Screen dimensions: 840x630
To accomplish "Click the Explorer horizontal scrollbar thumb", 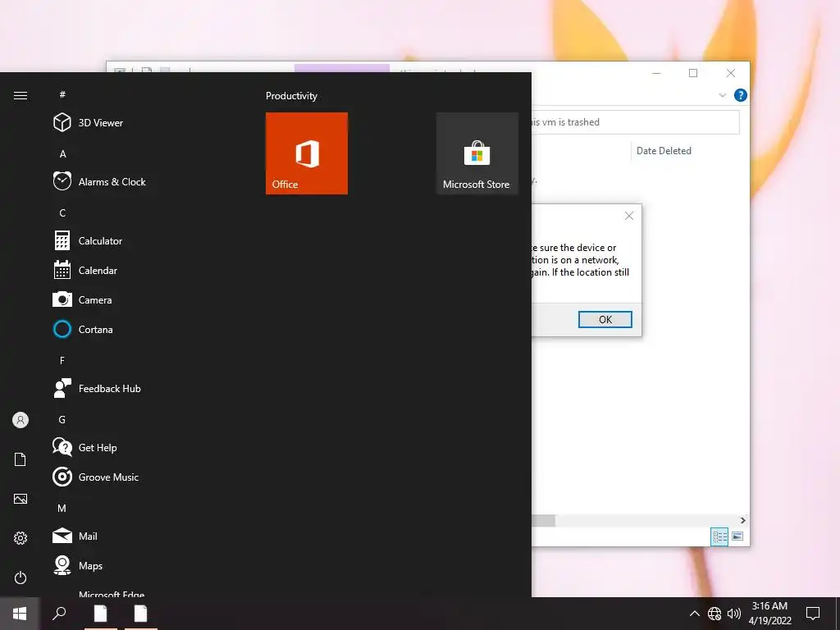I will coord(543,520).
